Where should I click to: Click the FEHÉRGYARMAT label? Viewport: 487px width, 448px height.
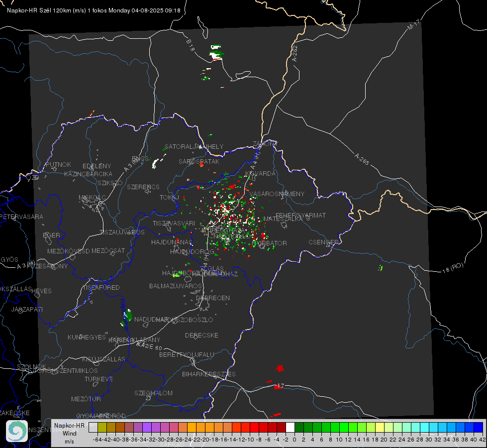[x=300, y=215]
